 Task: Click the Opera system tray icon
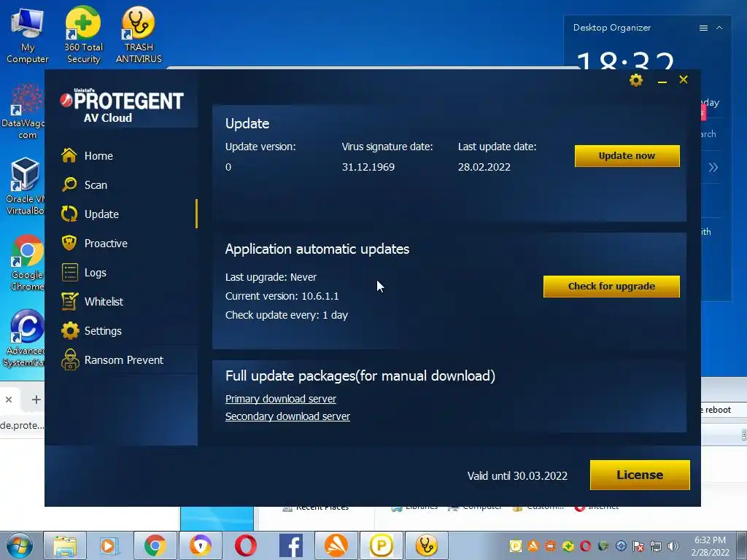(586, 545)
